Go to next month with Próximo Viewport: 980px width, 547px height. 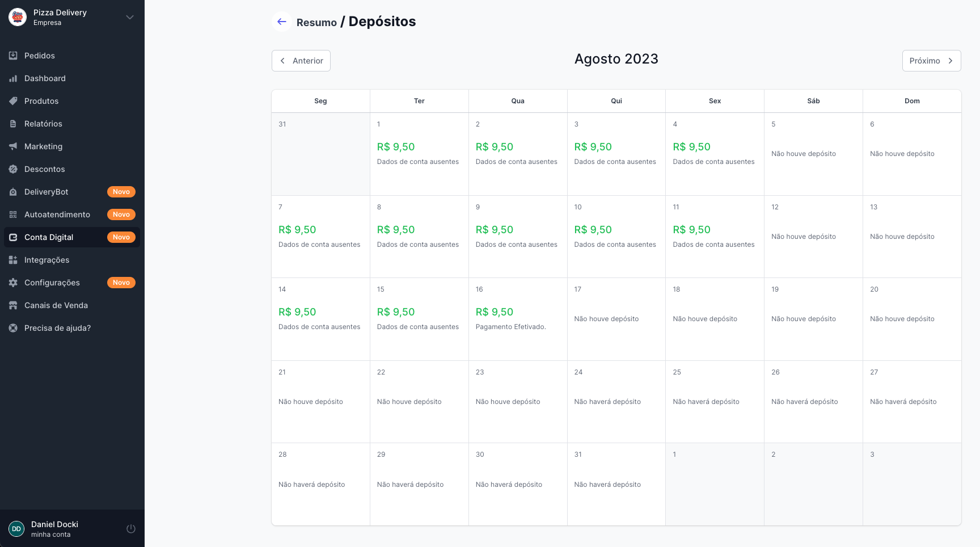click(931, 61)
